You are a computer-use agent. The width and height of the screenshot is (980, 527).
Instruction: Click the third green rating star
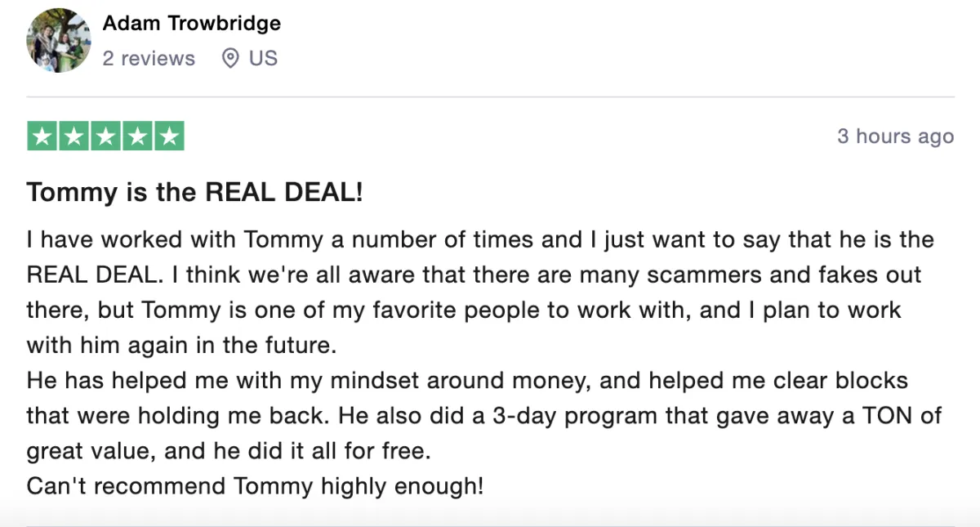(x=106, y=136)
